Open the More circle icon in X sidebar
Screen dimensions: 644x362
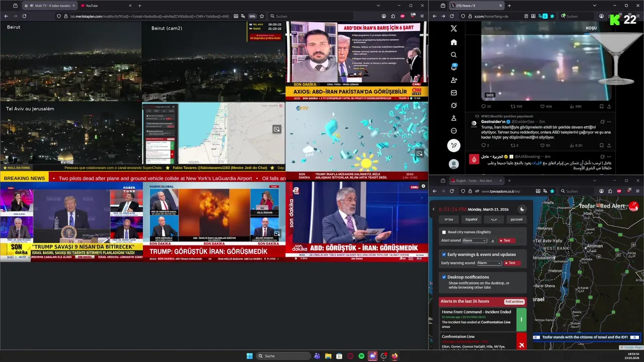453,131
